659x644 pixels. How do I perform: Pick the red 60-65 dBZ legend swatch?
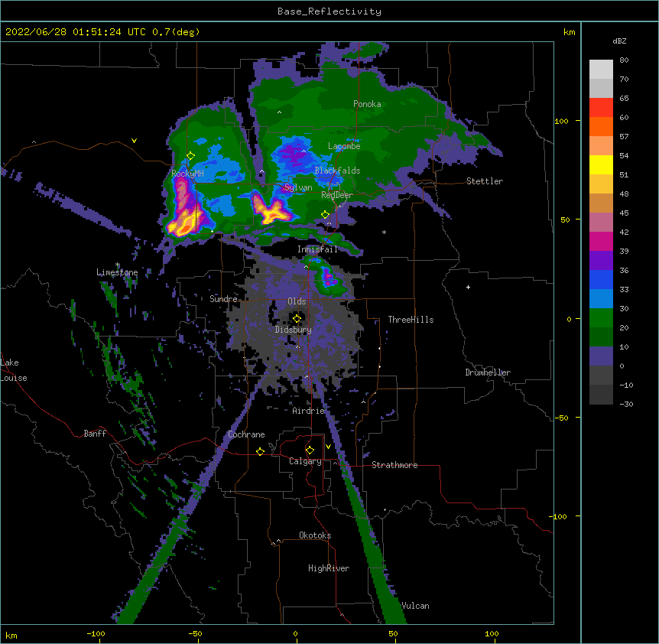point(601,108)
